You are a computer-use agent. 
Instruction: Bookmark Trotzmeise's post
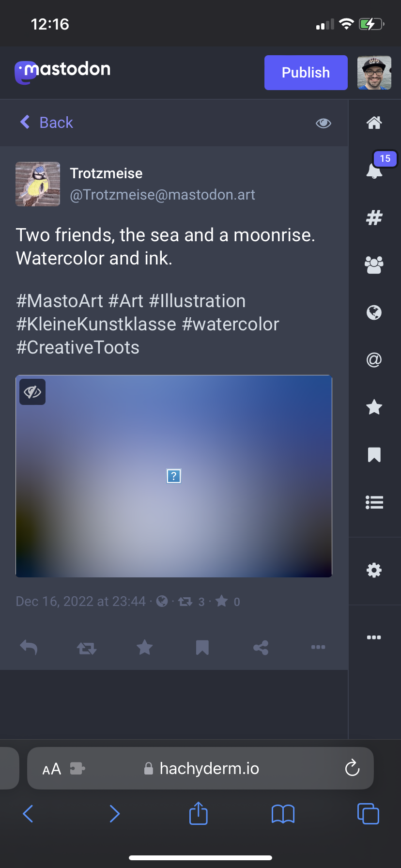tap(202, 647)
